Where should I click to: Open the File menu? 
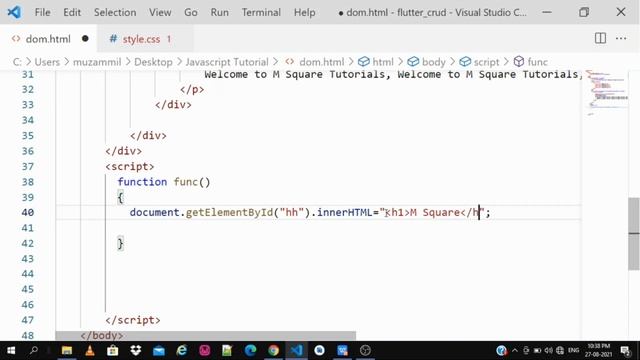(42, 12)
